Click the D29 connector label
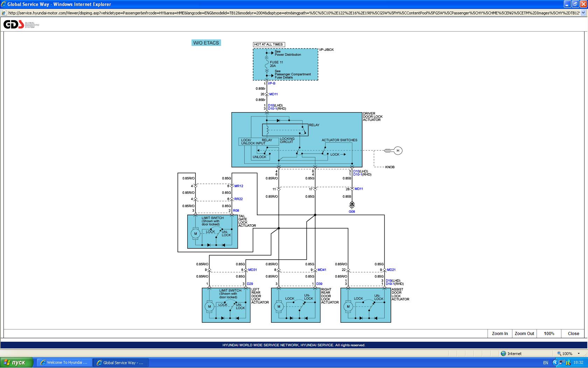588x368 pixels. 250,284
